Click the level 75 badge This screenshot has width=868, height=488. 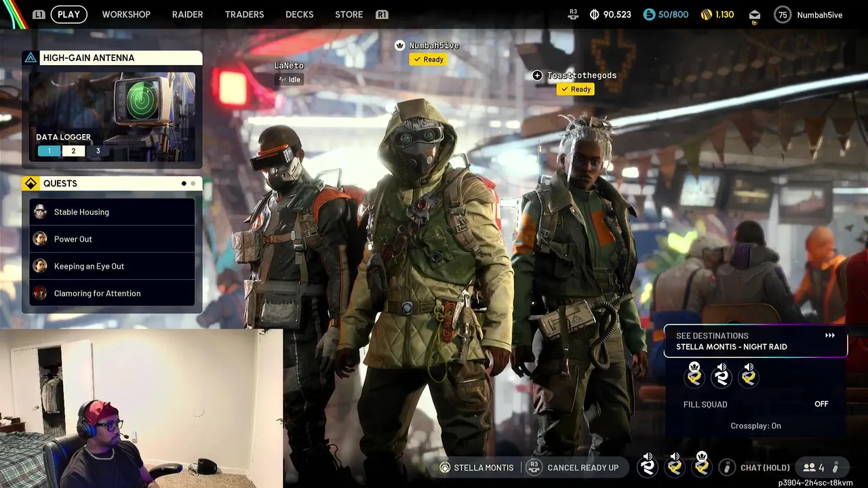[783, 14]
